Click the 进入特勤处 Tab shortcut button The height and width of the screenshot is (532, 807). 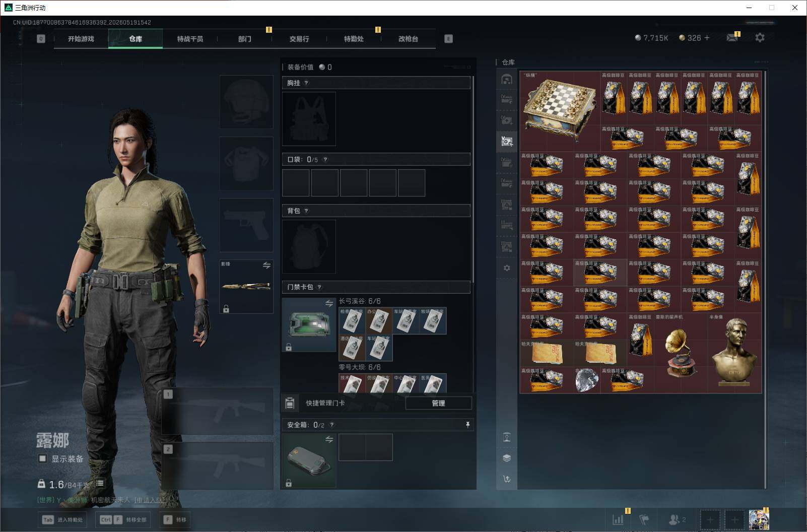(63, 519)
